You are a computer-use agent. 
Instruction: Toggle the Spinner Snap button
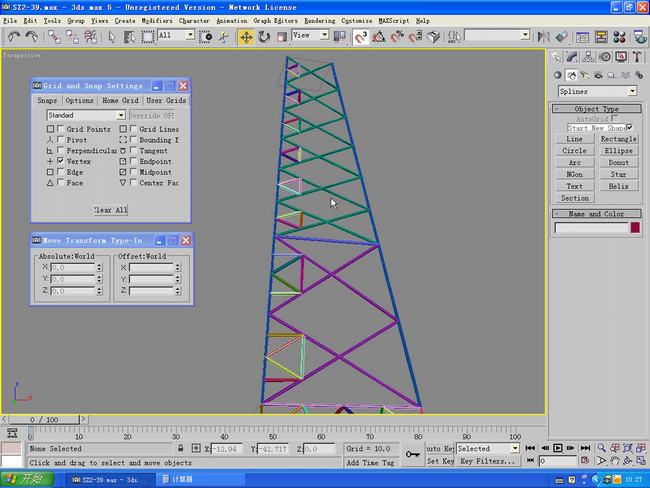[x=415, y=37]
